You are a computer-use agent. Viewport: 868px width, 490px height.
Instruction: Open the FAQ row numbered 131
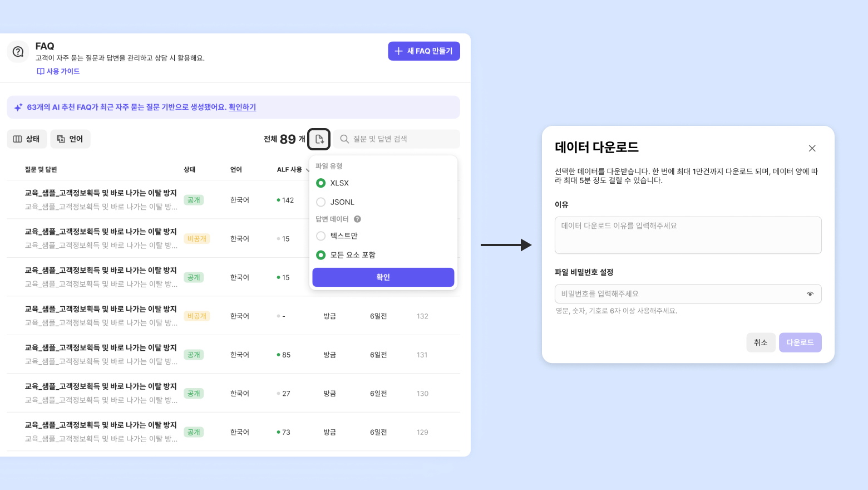click(x=233, y=355)
